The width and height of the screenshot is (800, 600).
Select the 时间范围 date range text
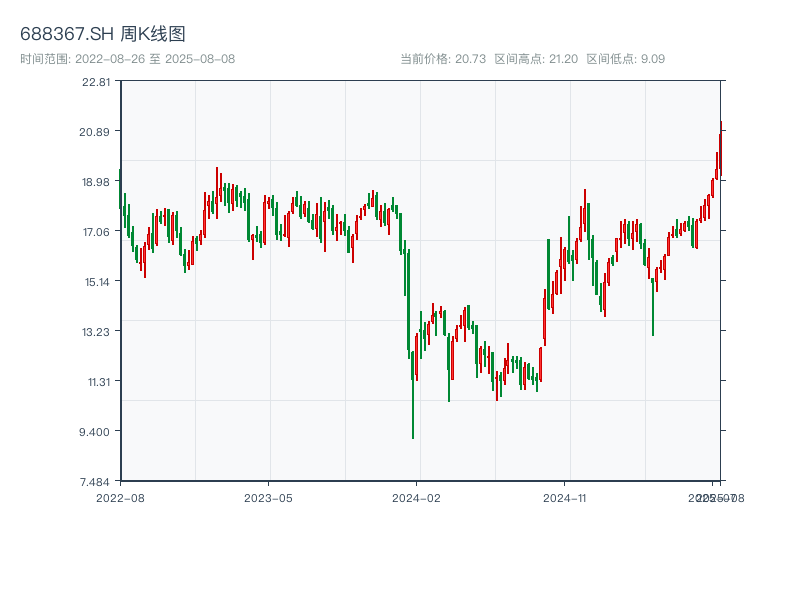[x=128, y=59]
